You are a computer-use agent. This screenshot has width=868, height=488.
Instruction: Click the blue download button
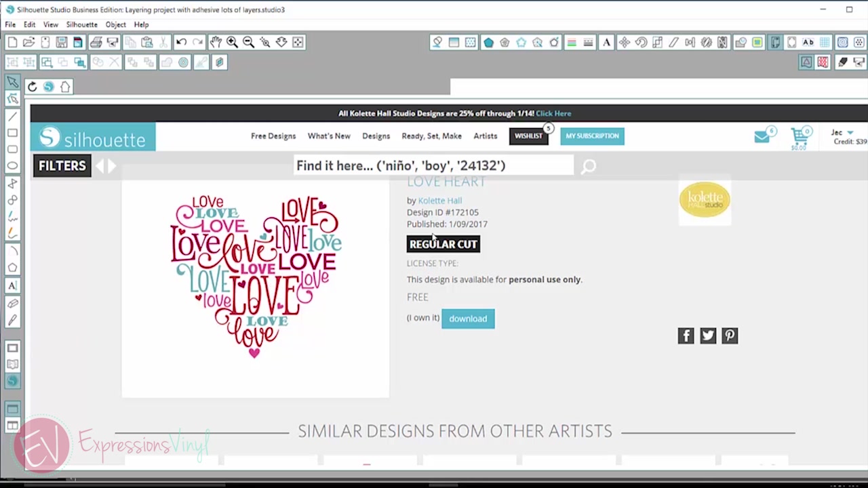tap(468, 319)
